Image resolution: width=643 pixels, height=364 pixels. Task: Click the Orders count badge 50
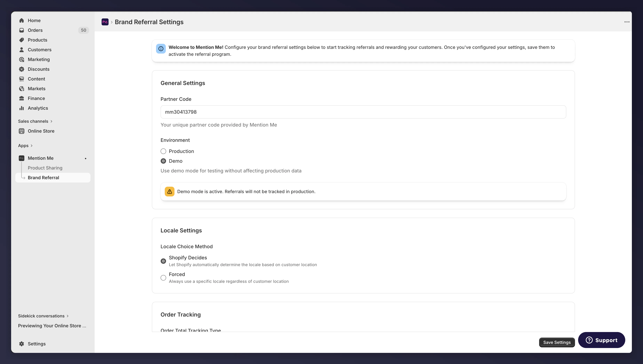(83, 30)
